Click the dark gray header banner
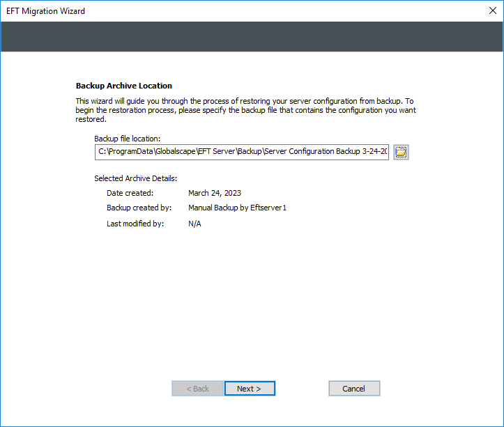The height and width of the screenshot is (427, 504). point(252,36)
